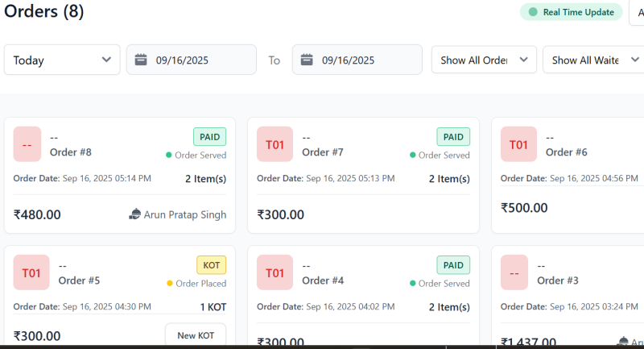Image resolution: width=644 pixels, height=349 pixels.
Task: Click the PAID badge on Order #7
Action: click(x=453, y=137)
